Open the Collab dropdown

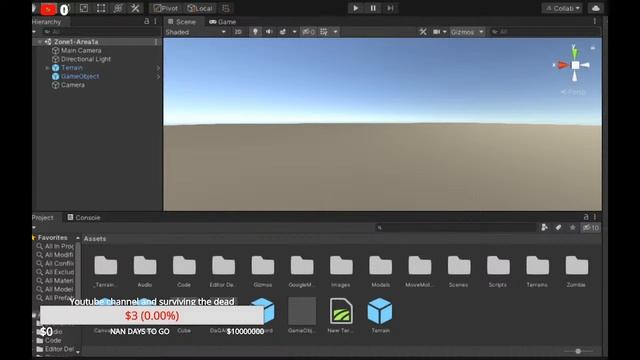pyautogui.click(x=562, y=8)
